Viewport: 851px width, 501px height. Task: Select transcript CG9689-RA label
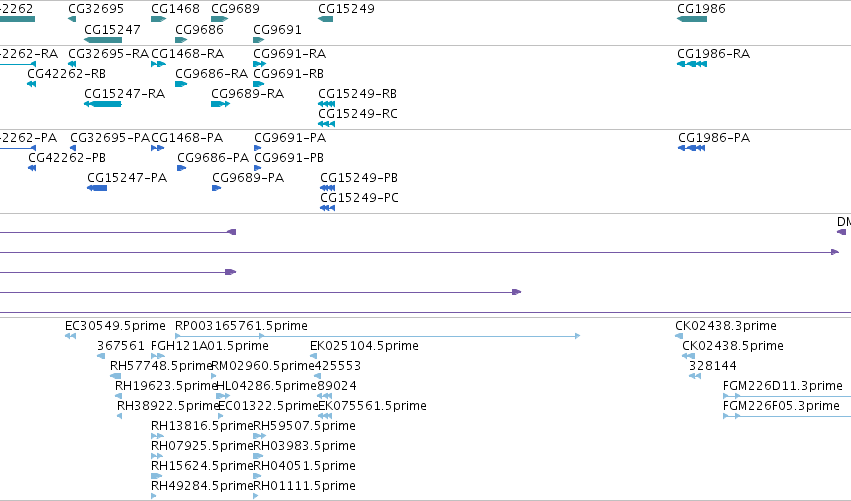tap(247, 94)
